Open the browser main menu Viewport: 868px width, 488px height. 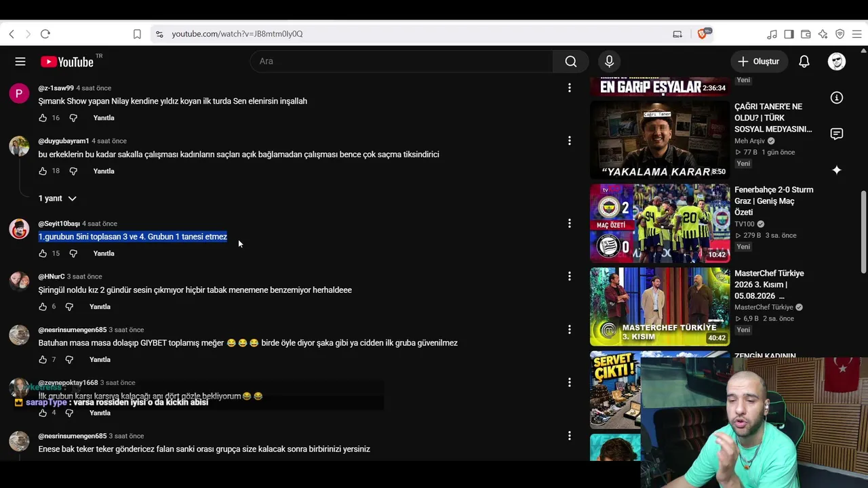pyautogui.click(x=856, y=34)
